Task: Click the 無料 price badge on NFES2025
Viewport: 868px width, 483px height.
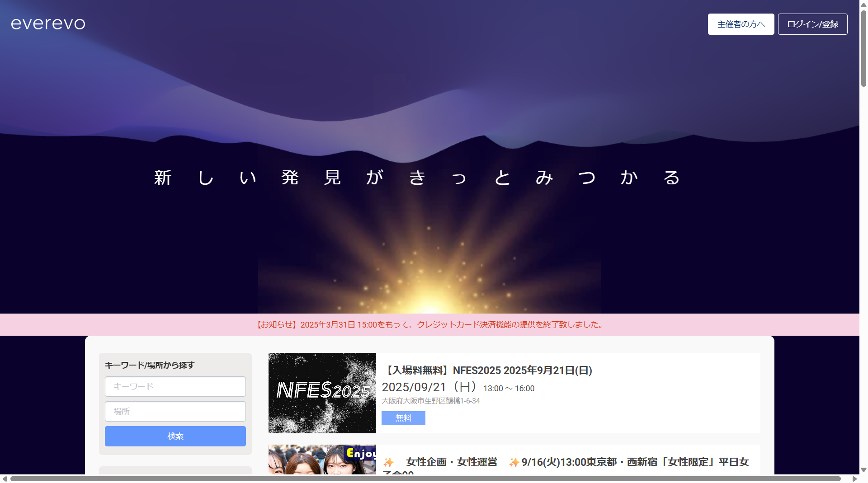Action: tap(403, 418)
